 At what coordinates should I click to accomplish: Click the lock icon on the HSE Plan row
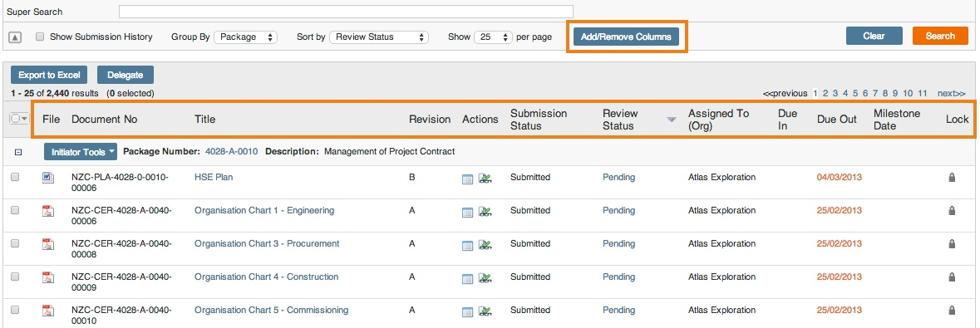pos(952,178)
